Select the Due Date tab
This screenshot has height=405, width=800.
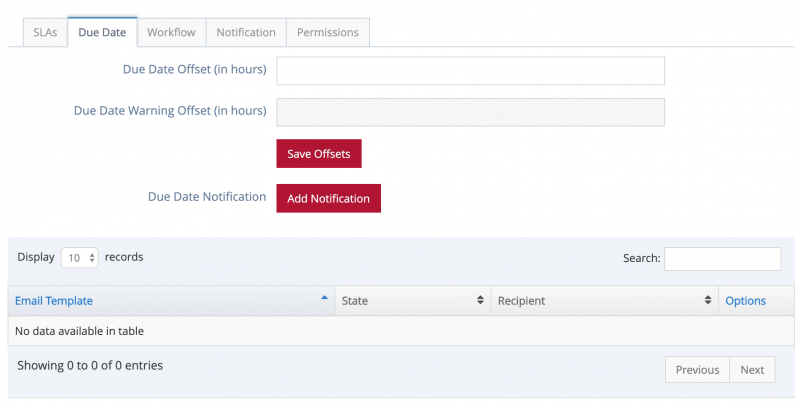102,32
